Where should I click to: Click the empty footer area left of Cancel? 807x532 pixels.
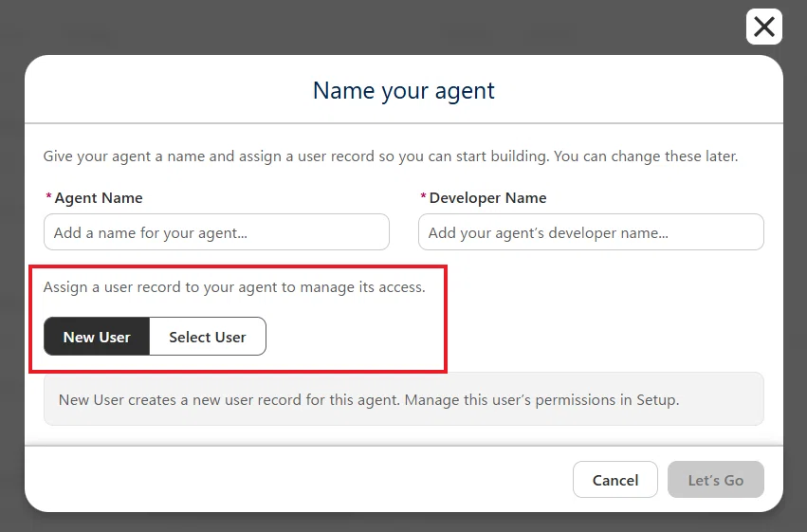pyautogui.click(x=299, y=480)
